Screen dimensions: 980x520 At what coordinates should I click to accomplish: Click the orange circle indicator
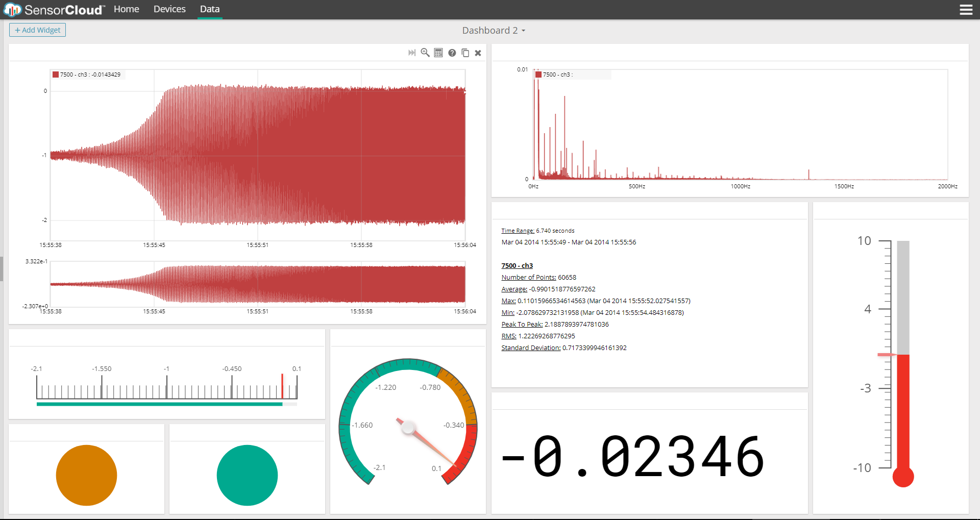pyautogui.click(x=86, y=475)
